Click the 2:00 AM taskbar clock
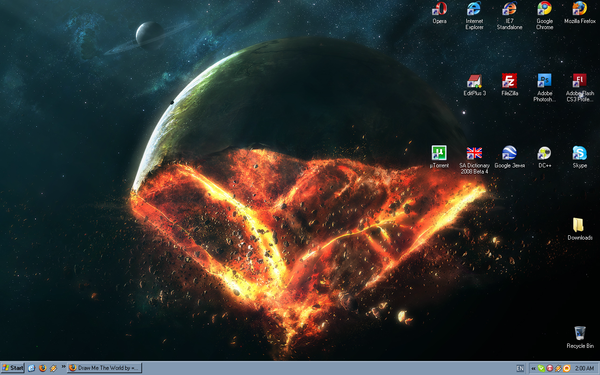 [584, 368]
